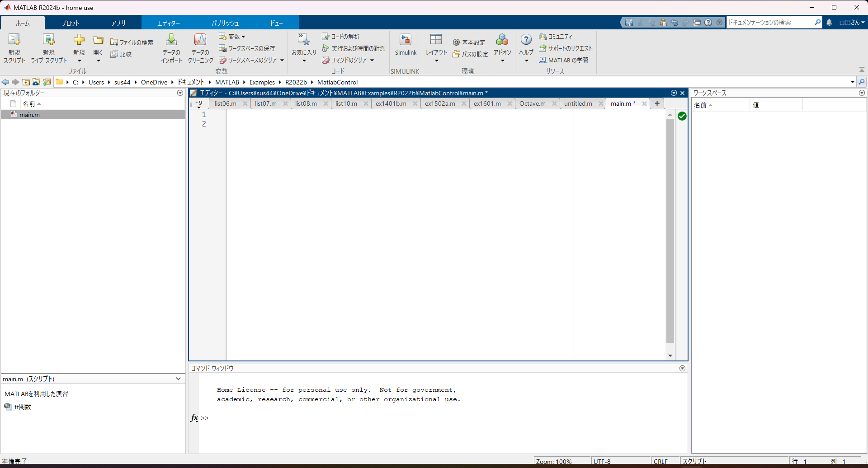
Task: Collapse the main.m (スクリプト) details panel
Action: click(178, 379)
